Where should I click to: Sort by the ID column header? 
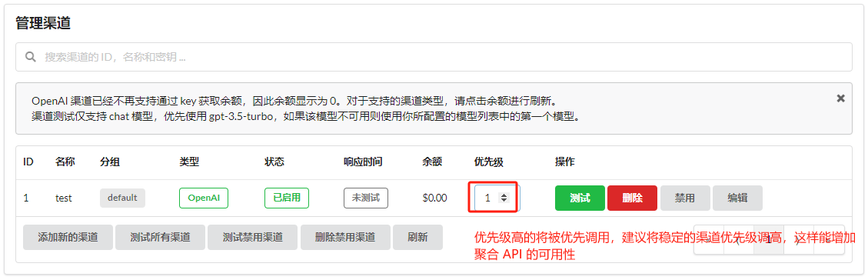(28, 162)
